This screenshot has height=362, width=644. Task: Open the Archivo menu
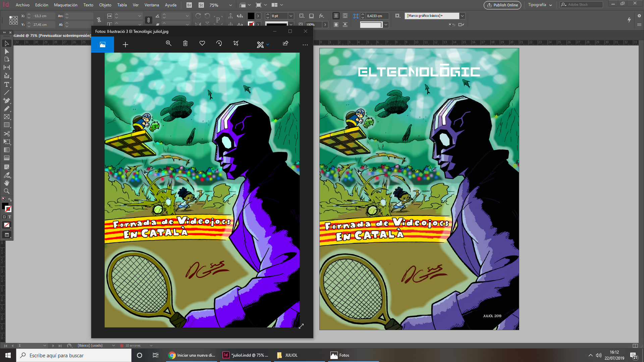(22, 5)
